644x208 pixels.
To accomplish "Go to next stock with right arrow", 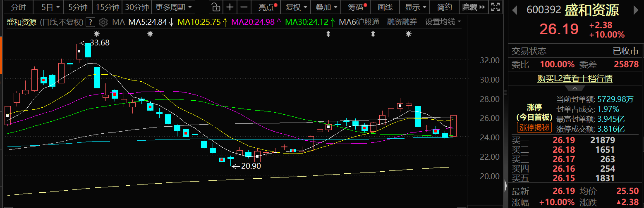I will (x=637, y=9).
